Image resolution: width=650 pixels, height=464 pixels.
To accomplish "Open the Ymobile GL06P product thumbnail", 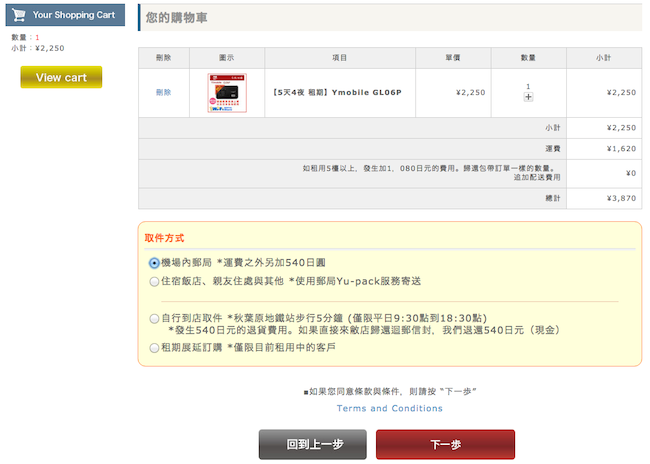I will (x=227, y=93).
